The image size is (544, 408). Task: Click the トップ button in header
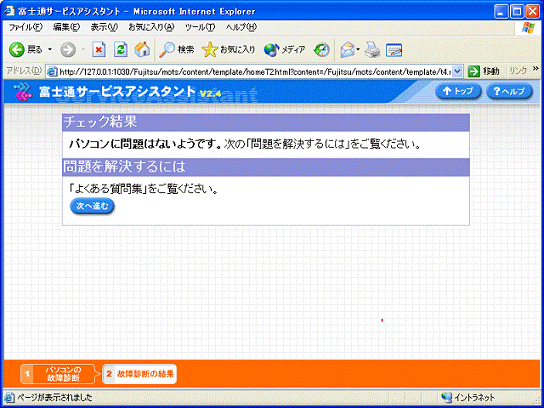pos(458,91)
